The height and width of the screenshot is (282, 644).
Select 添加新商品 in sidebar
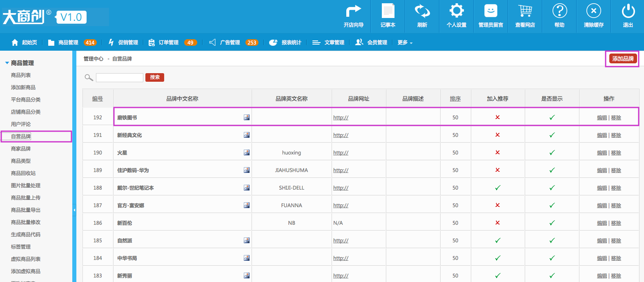pos(23,87)
